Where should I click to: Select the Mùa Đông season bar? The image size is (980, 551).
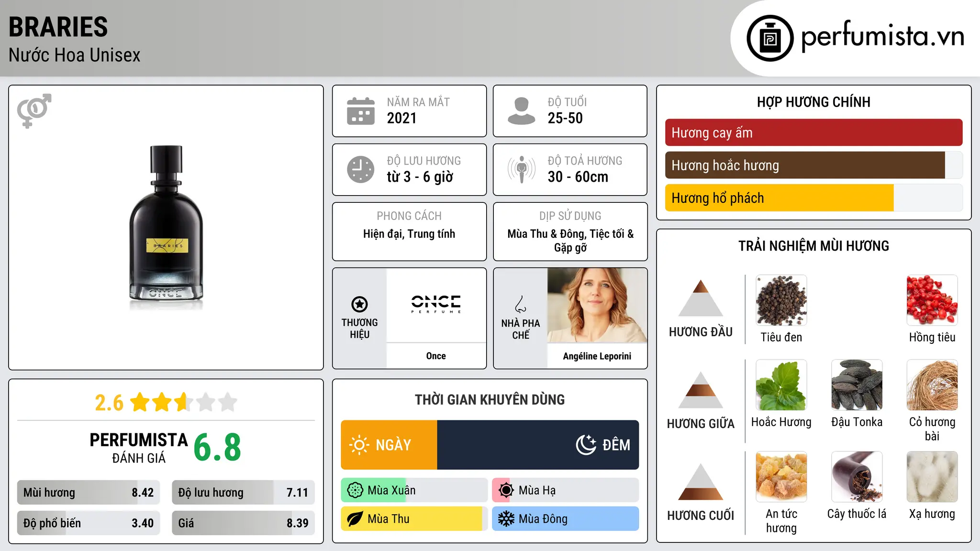click(565, 518)
